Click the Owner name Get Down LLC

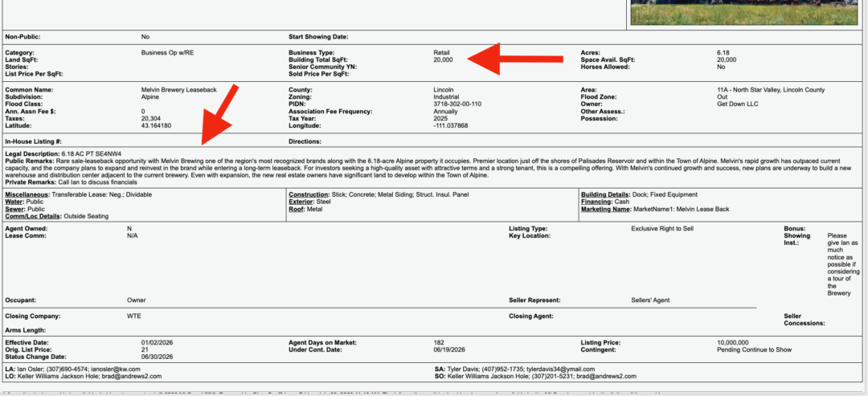pos(737,104)
